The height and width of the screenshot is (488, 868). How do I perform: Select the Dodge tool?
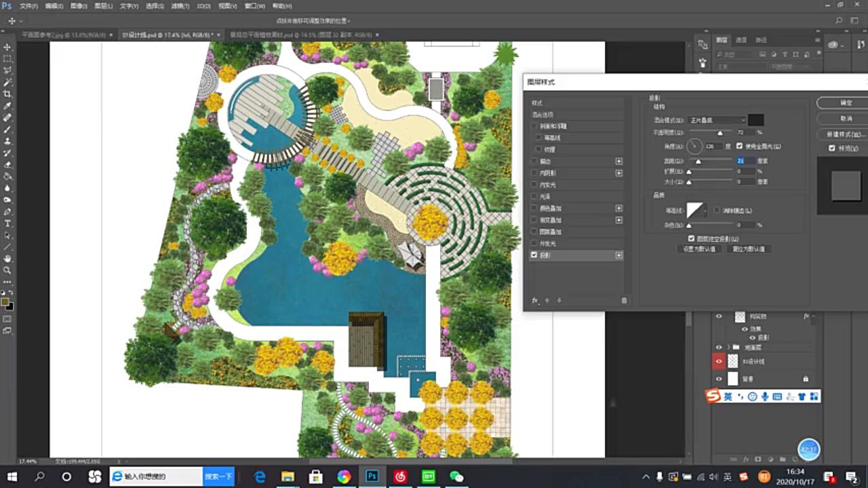pos(7,200)
